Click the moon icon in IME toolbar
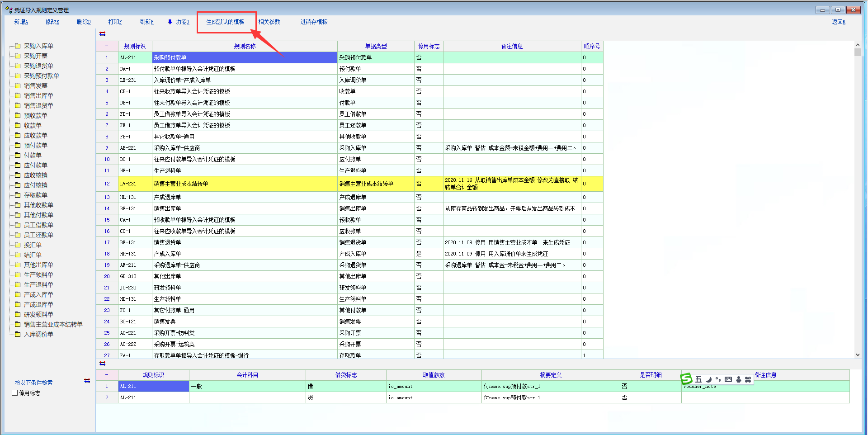868x435 pixels. [x=708, y=379]
